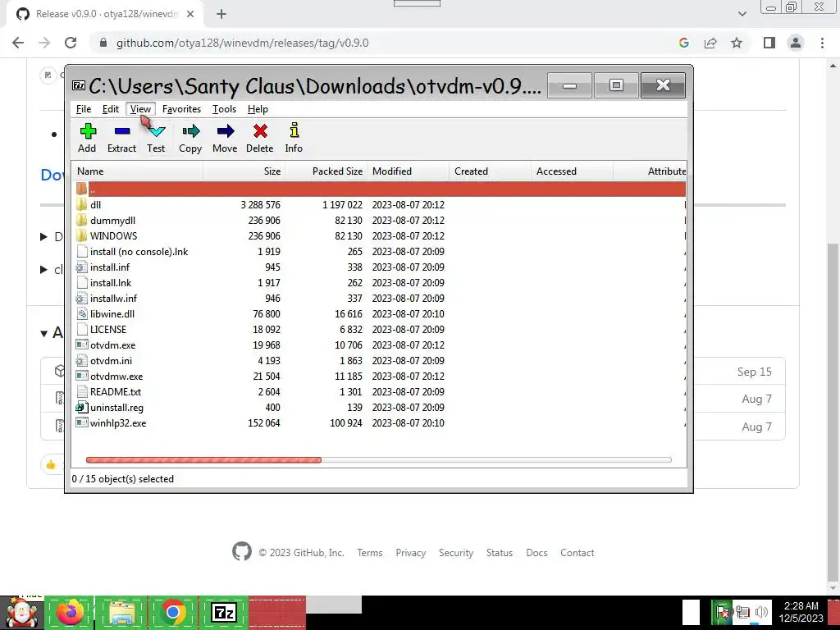
Task: Open the Privacy link in GitHub footer
Action: click(410, 552)
